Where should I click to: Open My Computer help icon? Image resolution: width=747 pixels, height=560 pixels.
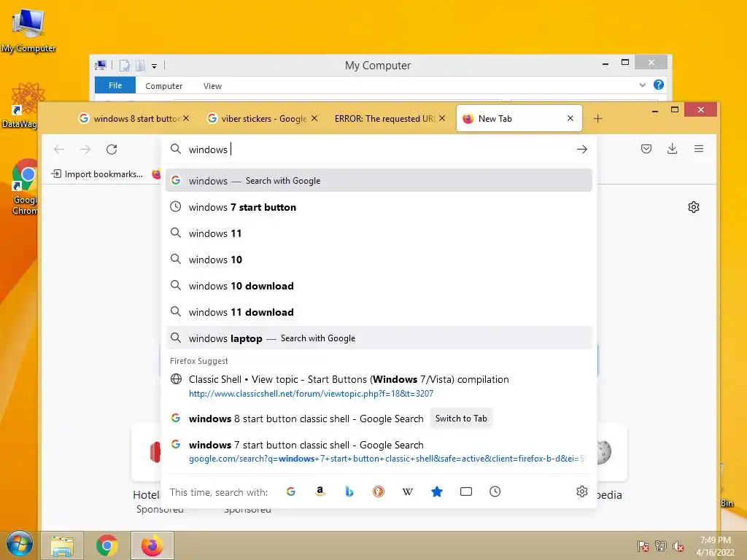point(659,85)
